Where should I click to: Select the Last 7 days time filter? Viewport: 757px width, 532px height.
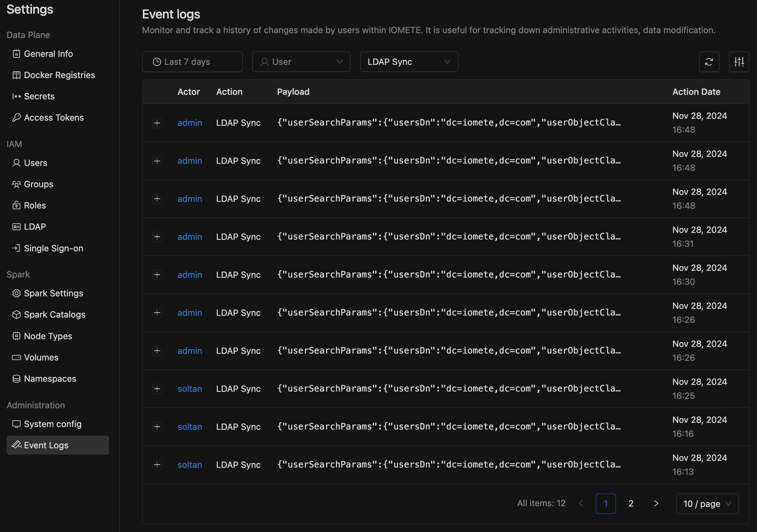tap(192, 61)
